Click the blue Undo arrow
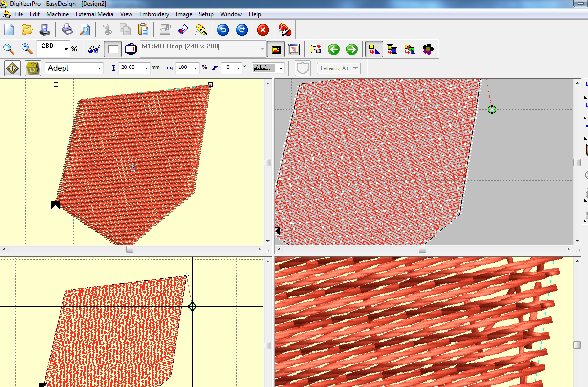Image resolution: width=588 pixels, height=387 pixels. point(223,30)
